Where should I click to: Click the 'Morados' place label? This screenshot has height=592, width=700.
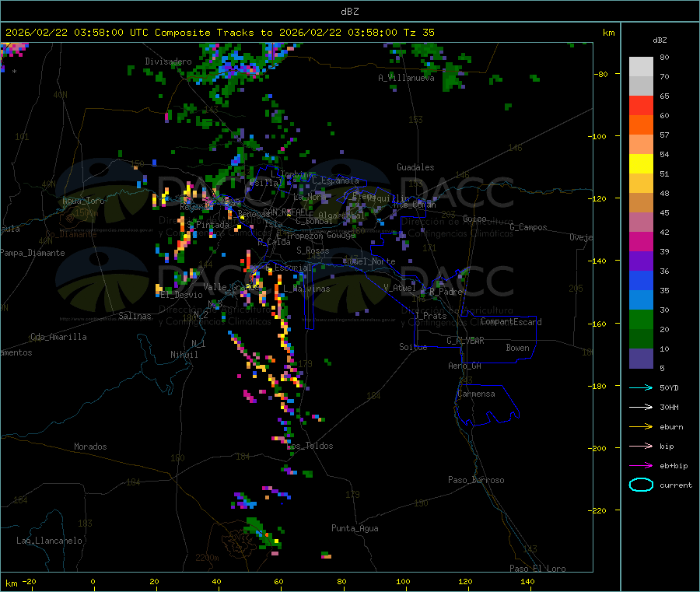pos(90,447)
